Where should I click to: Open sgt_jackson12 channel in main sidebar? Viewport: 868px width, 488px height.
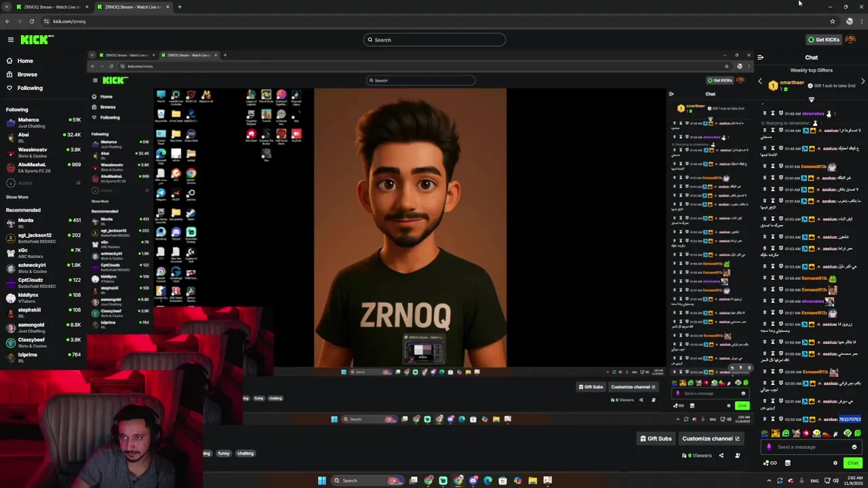43,238
